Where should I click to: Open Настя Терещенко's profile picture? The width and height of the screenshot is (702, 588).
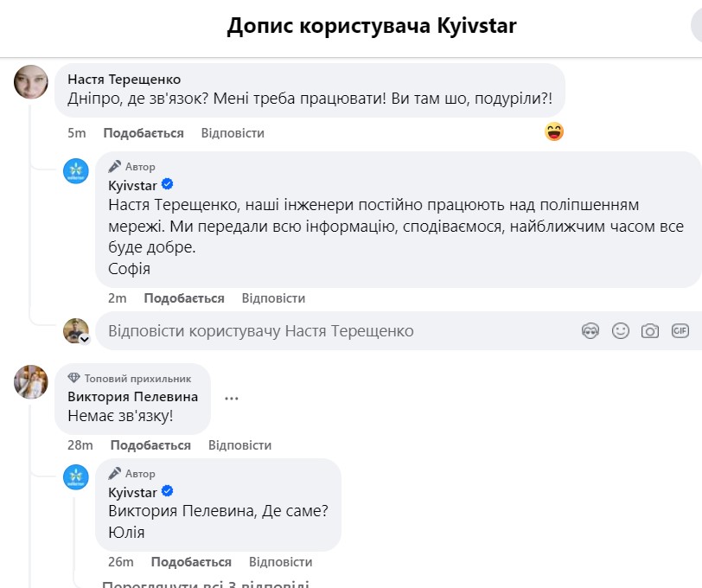31,81
